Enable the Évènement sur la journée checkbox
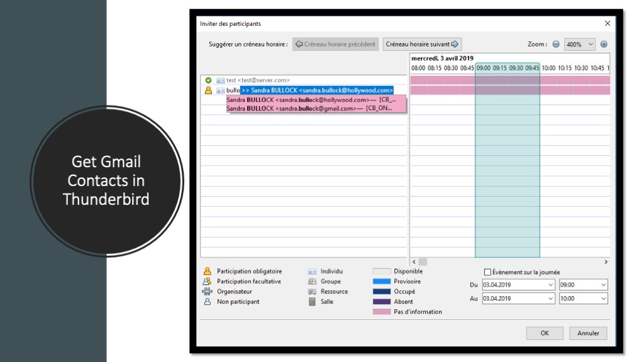The height and width of the screenshot is (362, 644). point(487,272)
